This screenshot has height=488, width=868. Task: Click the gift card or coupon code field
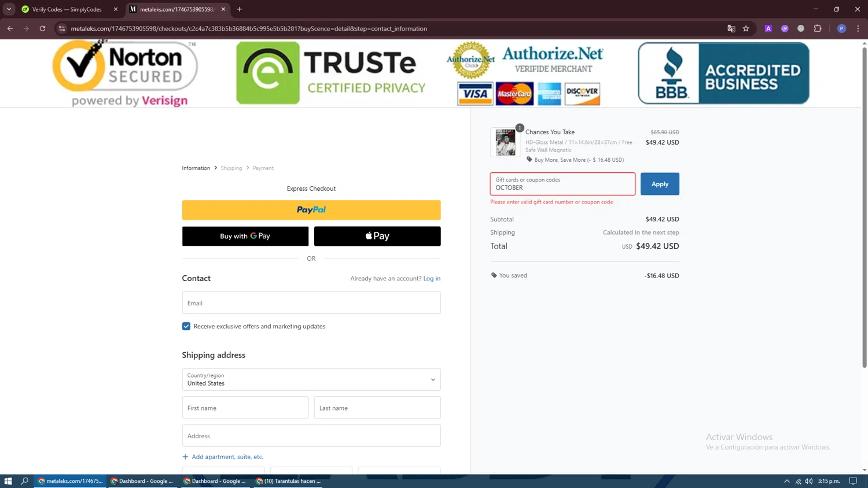coord(562,184)
